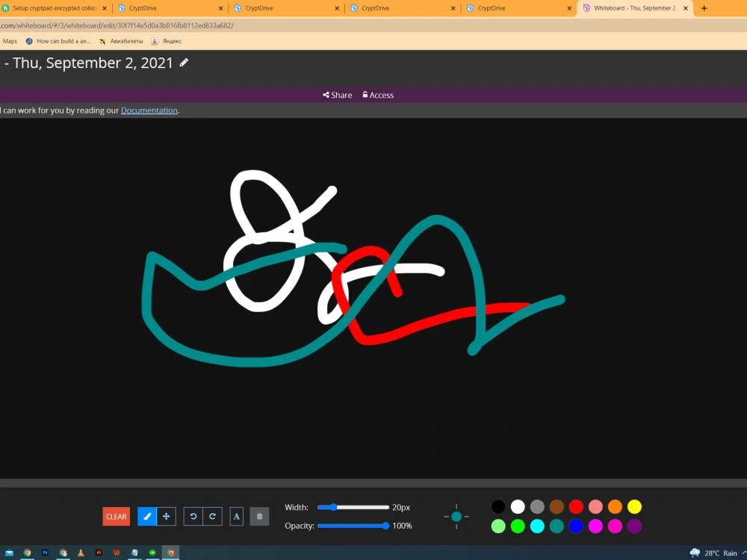
Task: Pick the cyan color swatch
Action: click(x=537, y=526)
